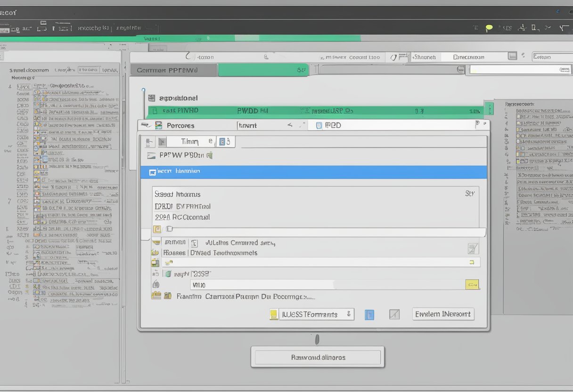
Task: Toggle the crossed box beside the blue document icon
Action: (x=394, y=314)
